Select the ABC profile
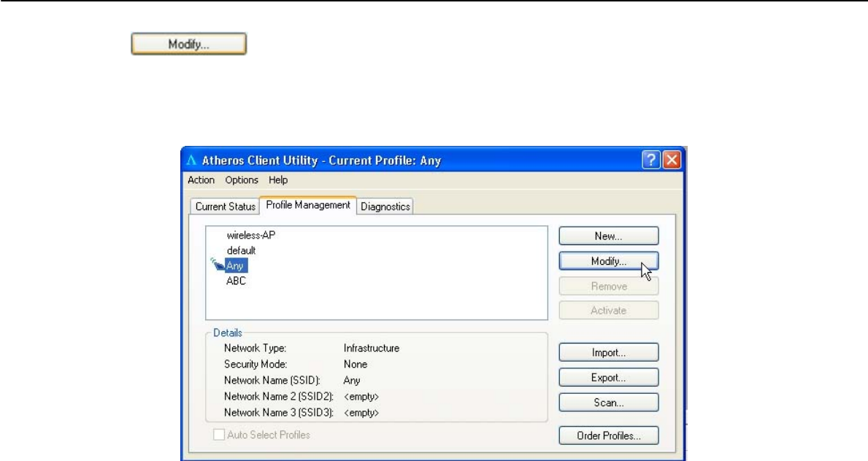The width and height of the screenshot is (868, 461). [236, 281]
